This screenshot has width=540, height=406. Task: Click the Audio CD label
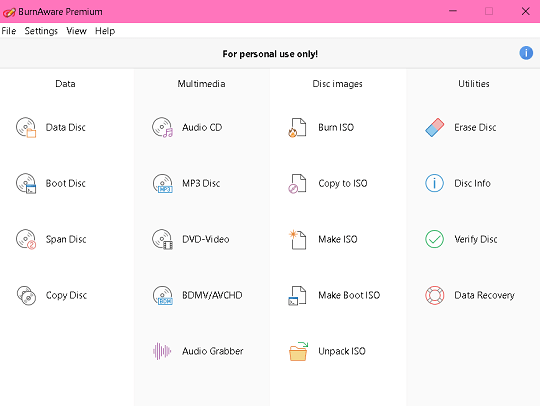202,127
